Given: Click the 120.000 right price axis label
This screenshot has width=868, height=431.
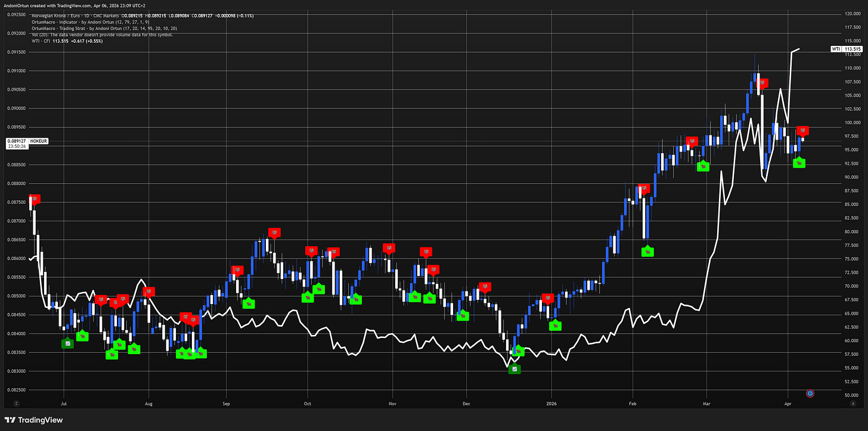Looking at the screenshot, I should 852,13.
